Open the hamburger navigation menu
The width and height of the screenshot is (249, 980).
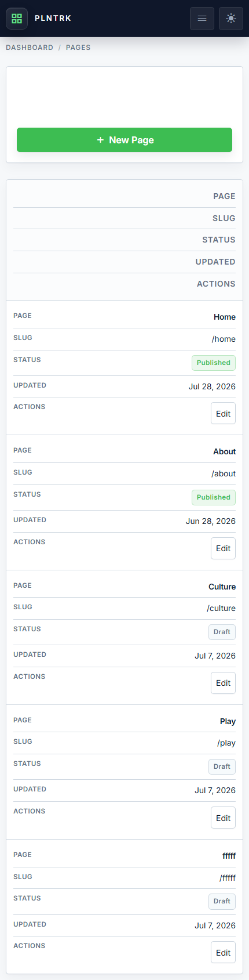202,19
